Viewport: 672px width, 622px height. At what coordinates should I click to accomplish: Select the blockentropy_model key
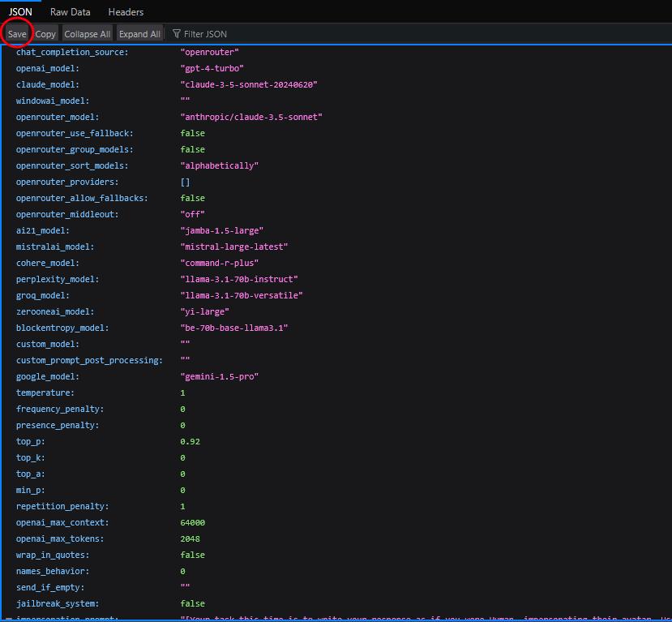tap(62, 328)
